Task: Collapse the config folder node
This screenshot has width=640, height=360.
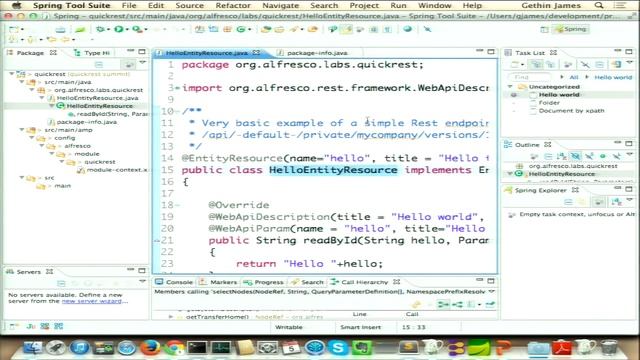Action: click(32, 138)
